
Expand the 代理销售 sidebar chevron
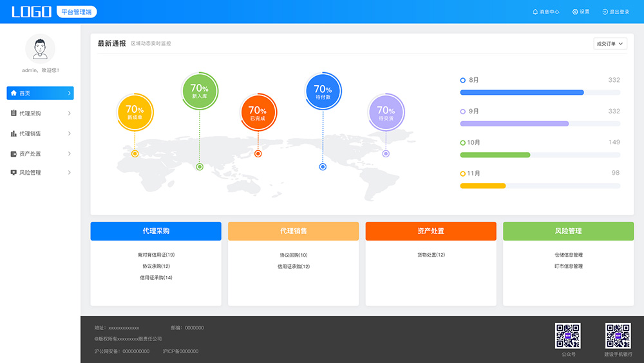coord(69,133)
